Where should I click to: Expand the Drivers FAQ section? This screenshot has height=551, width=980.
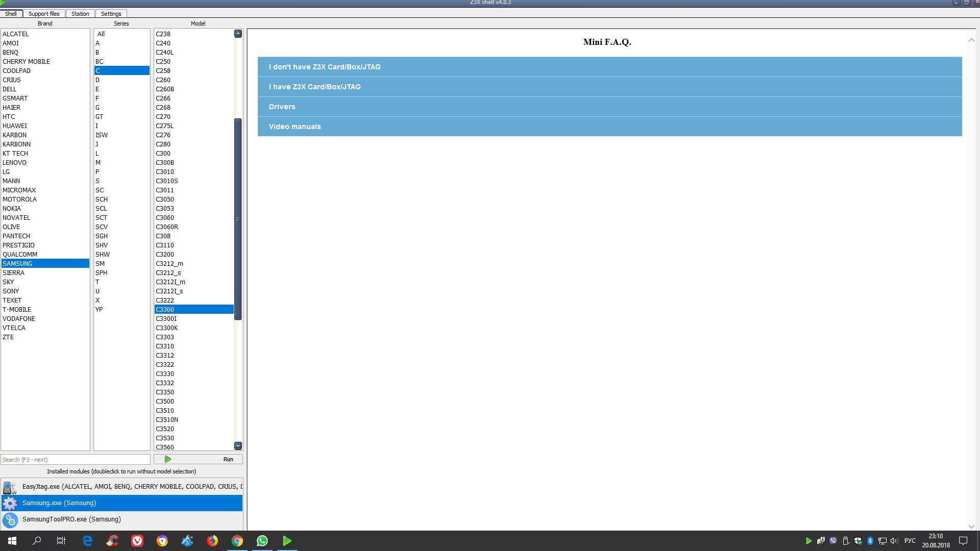coord(609,107)
